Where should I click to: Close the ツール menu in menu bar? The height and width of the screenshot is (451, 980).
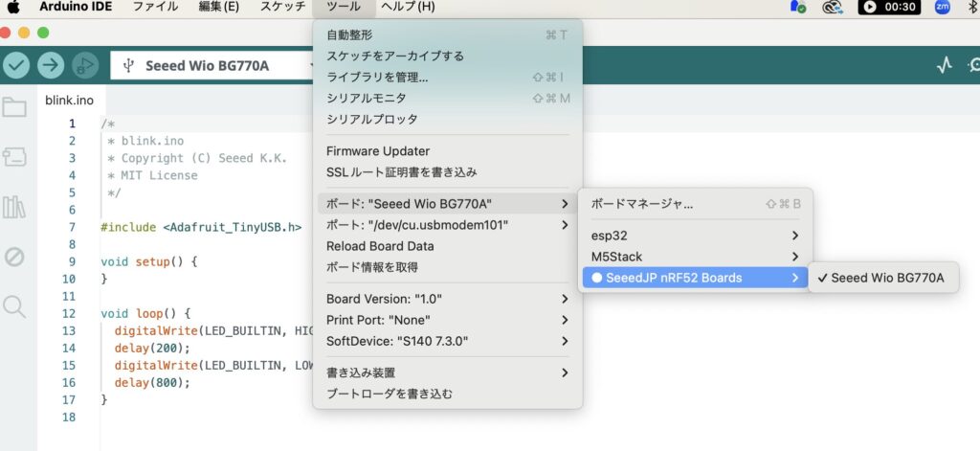[344, 7]
